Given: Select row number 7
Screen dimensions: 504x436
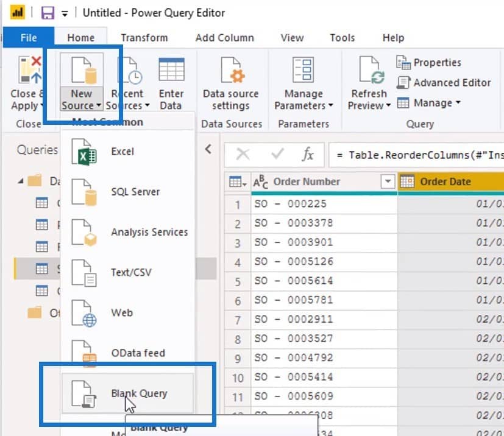Looking at the screenshot, I should [238, 320].
